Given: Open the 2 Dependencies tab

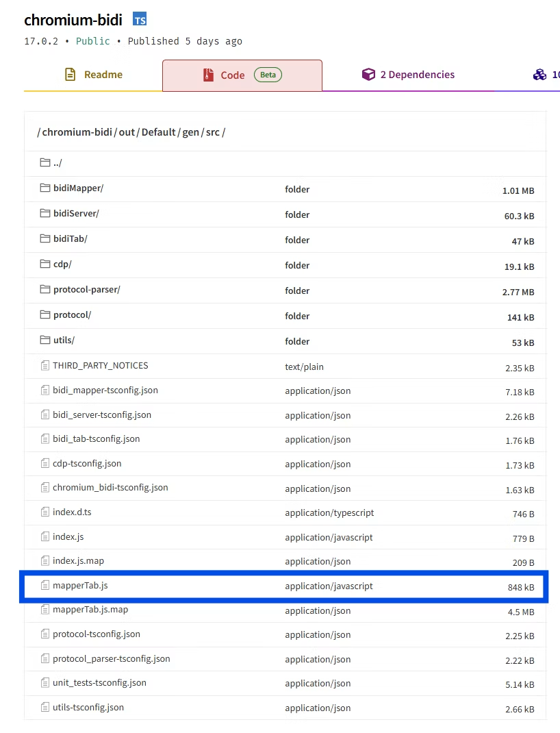Looking at the screenshot, I should (408, 75).
